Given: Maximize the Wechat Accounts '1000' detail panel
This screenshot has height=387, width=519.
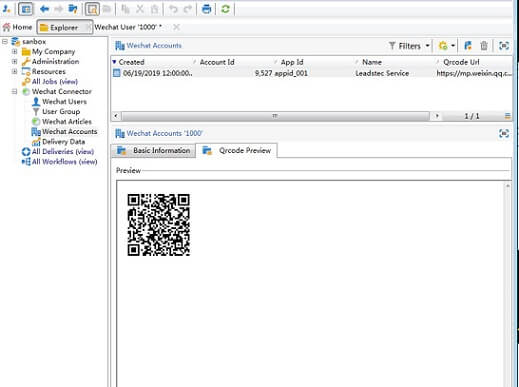Looking at the screenshot, I should pos(504,133).
